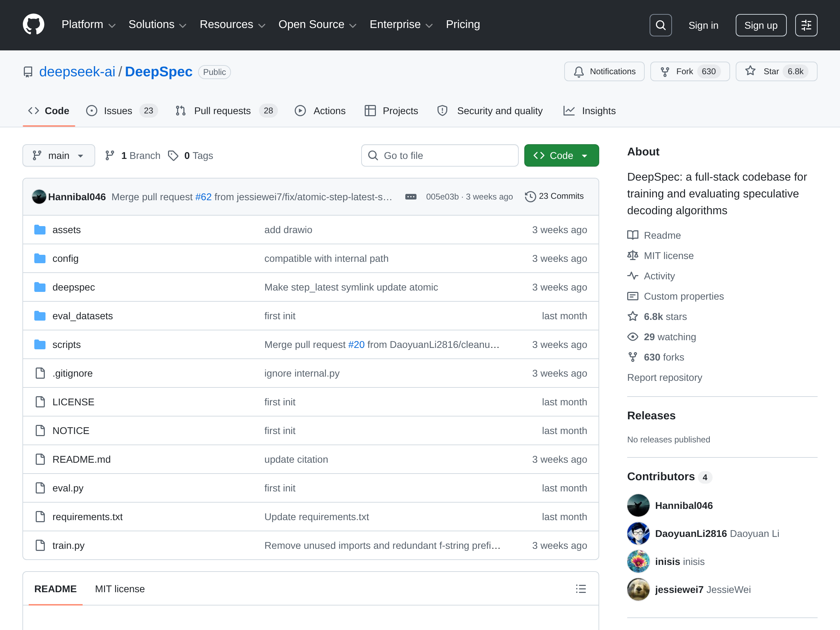The image size is (840, 630).
Task: Focus the Go to file search field
Action: point(440,156)
